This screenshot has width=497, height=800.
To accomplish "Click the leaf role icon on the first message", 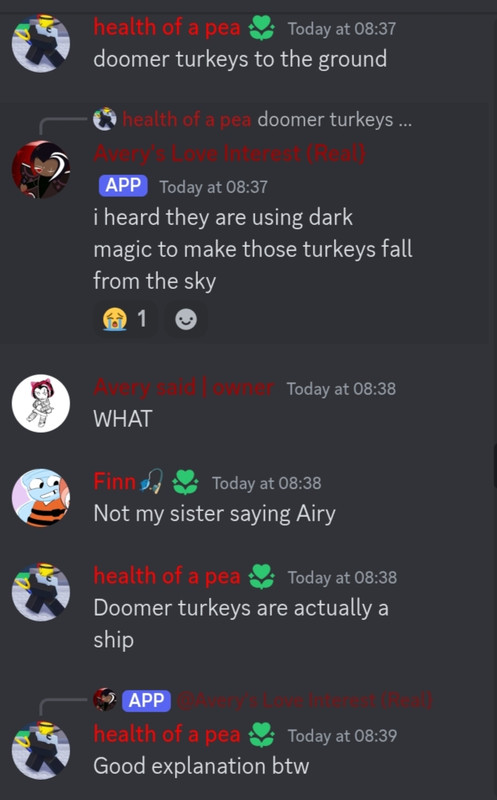I will point(261,28).
